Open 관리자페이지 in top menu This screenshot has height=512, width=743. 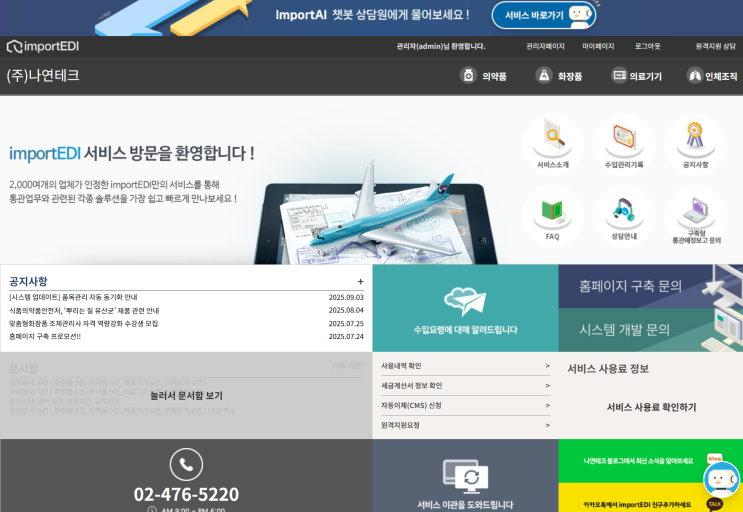(x=545, y=46)
